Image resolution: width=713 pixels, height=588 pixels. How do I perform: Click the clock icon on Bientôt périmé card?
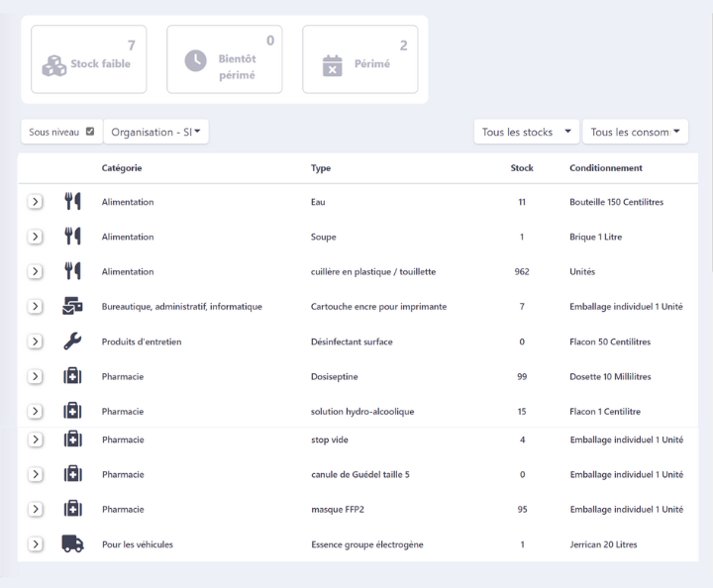(195, 61)
